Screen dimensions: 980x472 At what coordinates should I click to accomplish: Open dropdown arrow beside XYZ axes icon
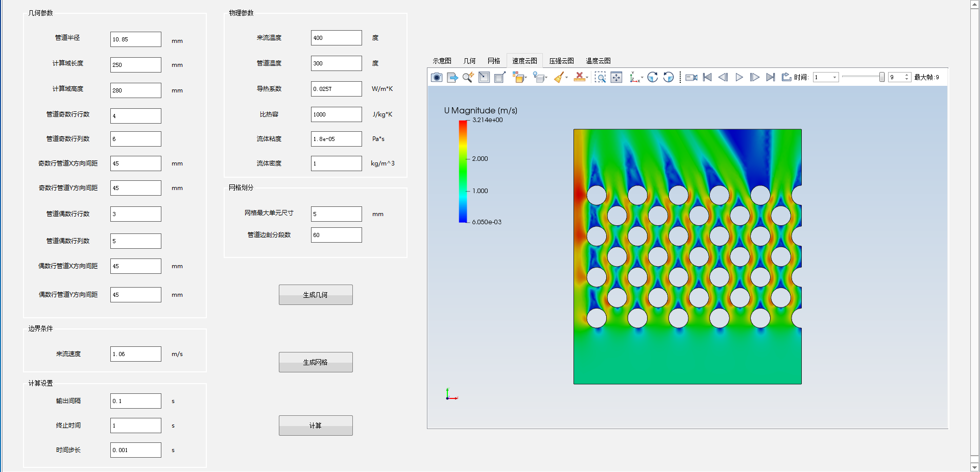click(x=642, y=78)
